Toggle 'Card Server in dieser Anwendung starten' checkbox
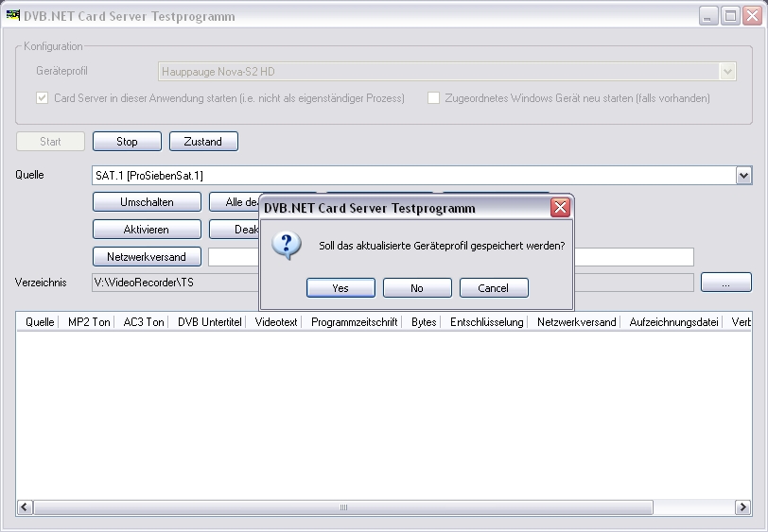Screen dimensions: 768x532 [x=43, y=98]
